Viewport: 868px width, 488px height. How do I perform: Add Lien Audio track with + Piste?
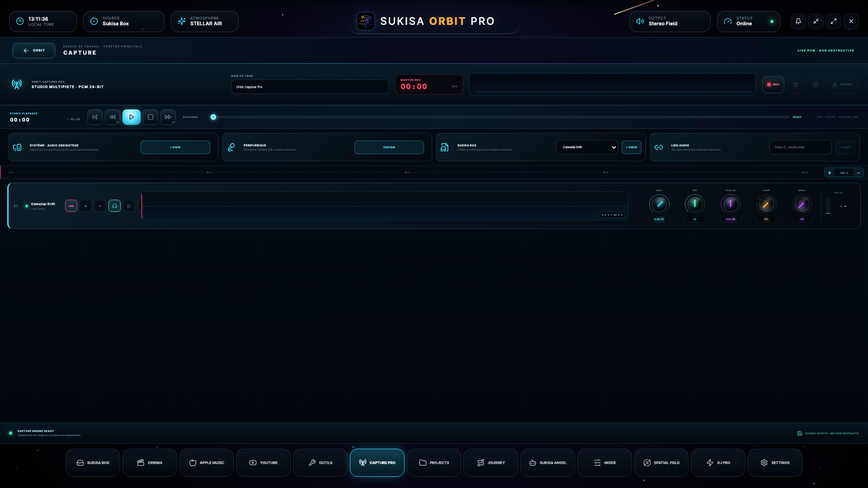tap(845, 147)
